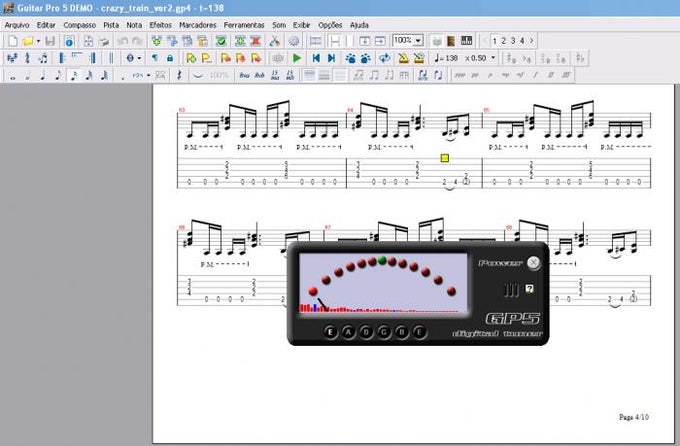Click the Page 4/10 label
The image size is (680, 446).
[634, 417]
